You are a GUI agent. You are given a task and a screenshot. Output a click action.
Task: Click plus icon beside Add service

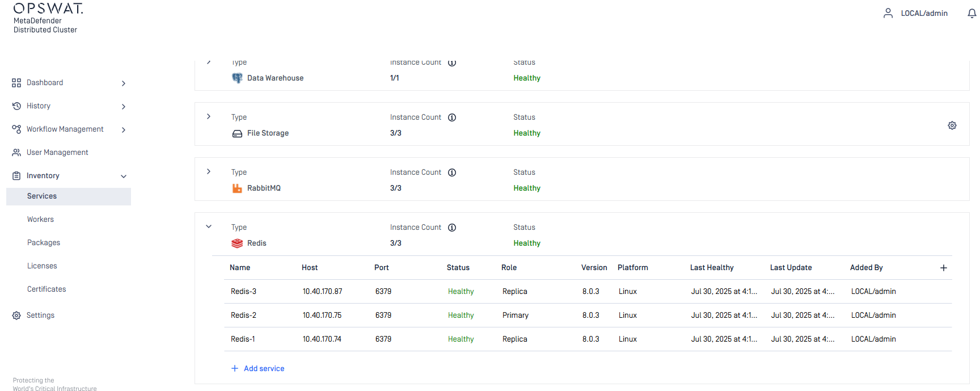tap(235, 369)
